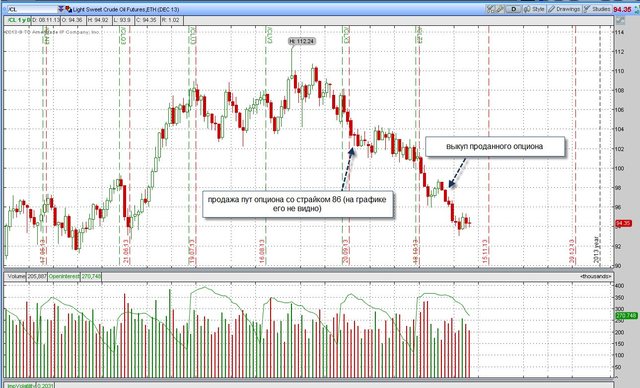Click the 16.08.13 expiration date marker
Image resolution: width=640 pixels, height=388 pixels.
(x=262, y=252)
